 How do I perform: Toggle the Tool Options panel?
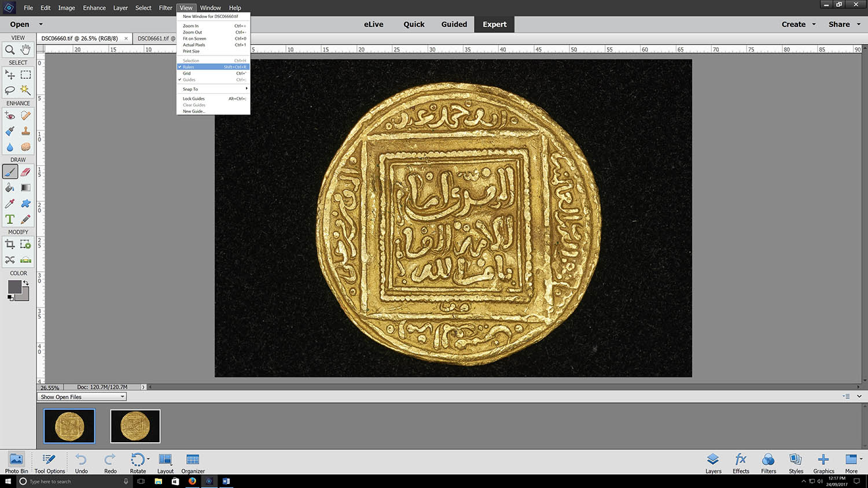tap(50, 463)
